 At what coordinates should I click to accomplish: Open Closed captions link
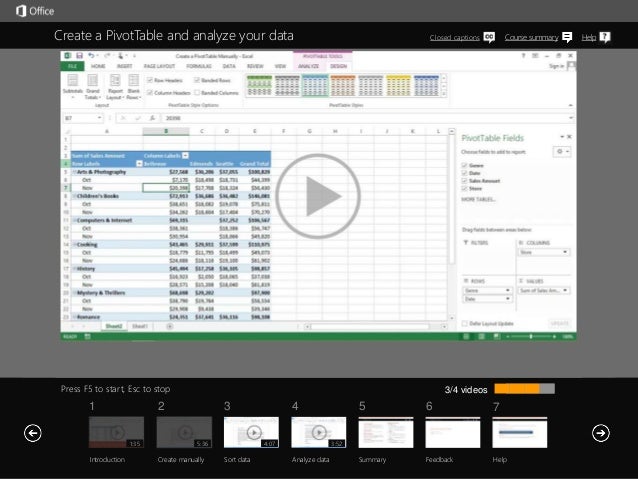454,37
